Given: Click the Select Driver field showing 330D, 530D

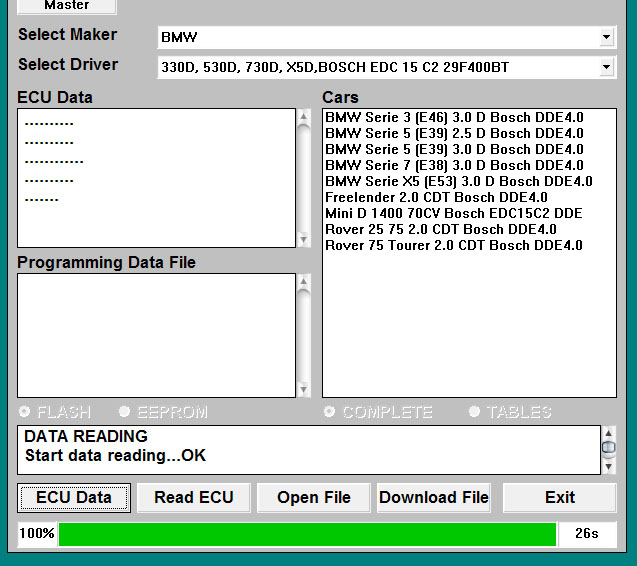Looking at the screenshot, I should pyautogui.click(x=387, y=67).
